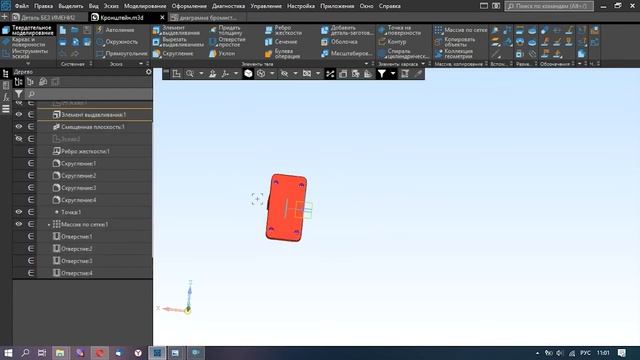
Task: Open display mode dropdown arrow after wireframe cube
Action: point(272,73)
